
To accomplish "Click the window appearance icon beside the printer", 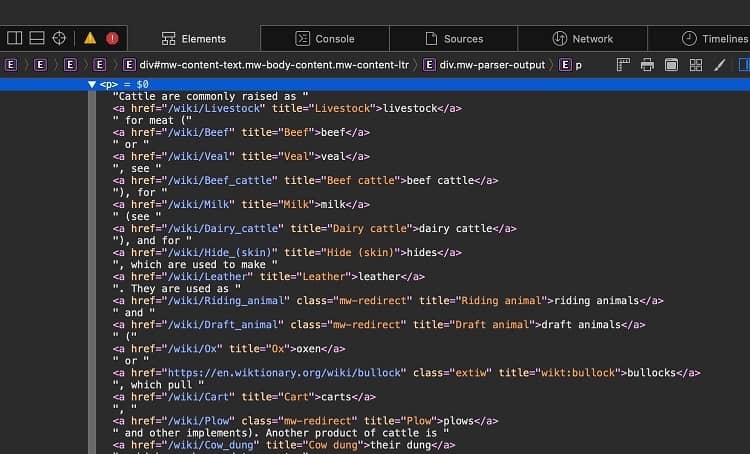I will tap(670, 65).
